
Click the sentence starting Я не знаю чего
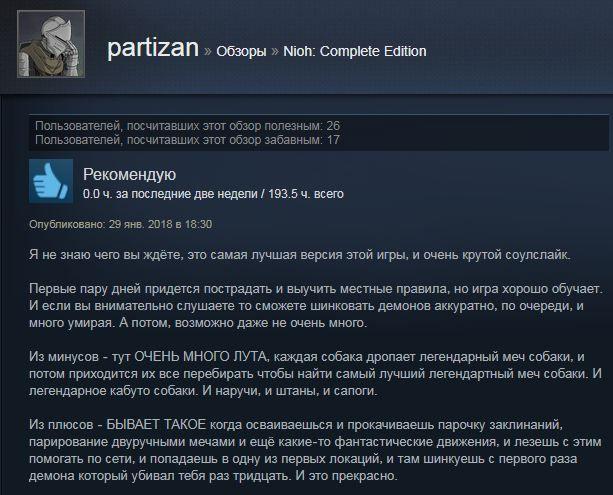(300, 255)
